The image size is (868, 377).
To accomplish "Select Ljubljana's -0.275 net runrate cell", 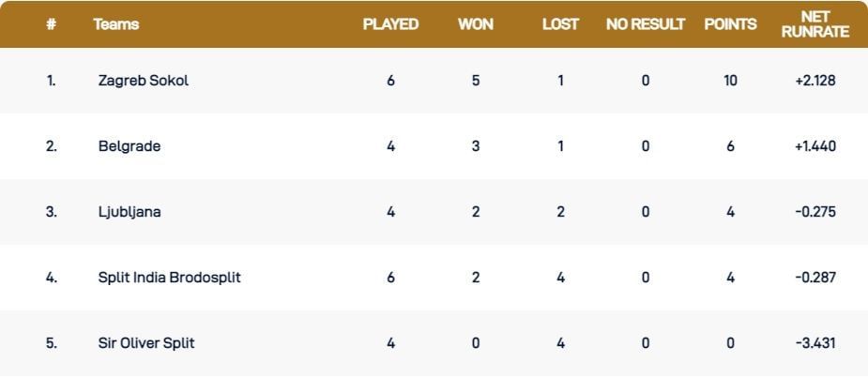I will (x=815, y=212).
